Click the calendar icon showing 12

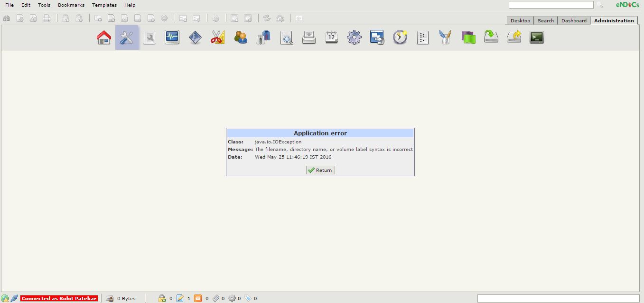click(x=331, y=38)
